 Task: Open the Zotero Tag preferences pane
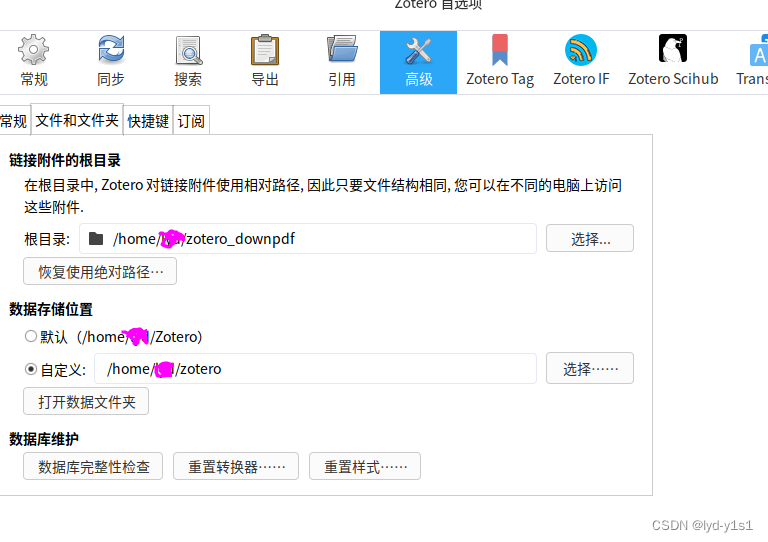click(x=500, y=62)
